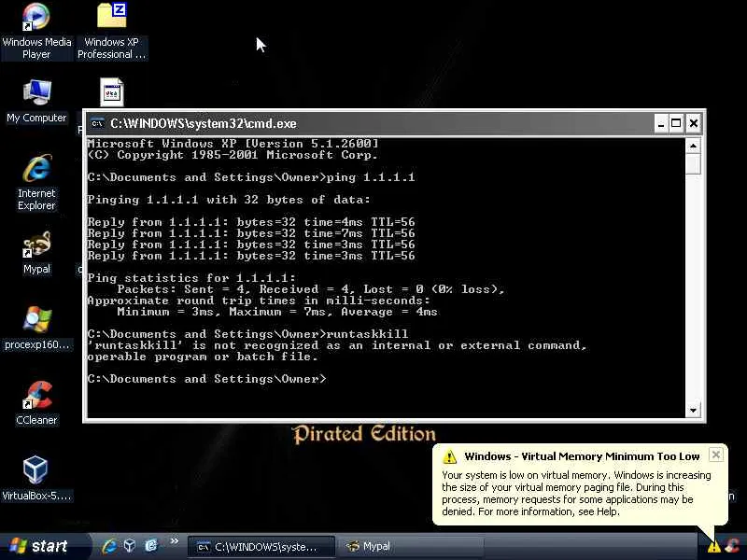Image resolution: width=747 pixels, height=560 pixels.
Task: Click the CCleaner icon in system tray
Action: (733, 546)
